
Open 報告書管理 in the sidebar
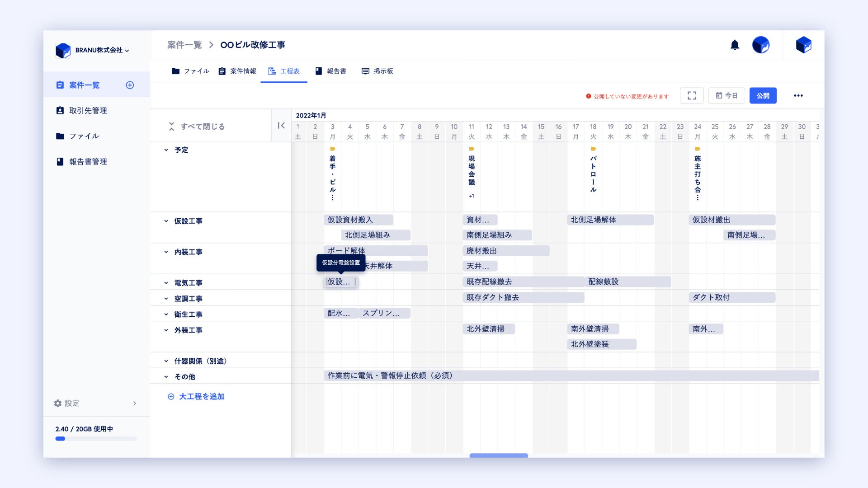coord(88,162)
